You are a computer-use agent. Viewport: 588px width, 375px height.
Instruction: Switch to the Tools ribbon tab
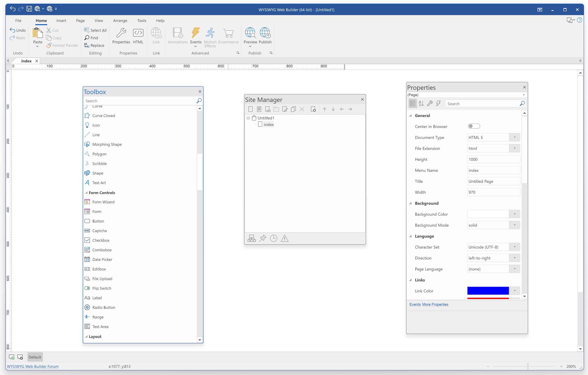click(x=141, y=21)
